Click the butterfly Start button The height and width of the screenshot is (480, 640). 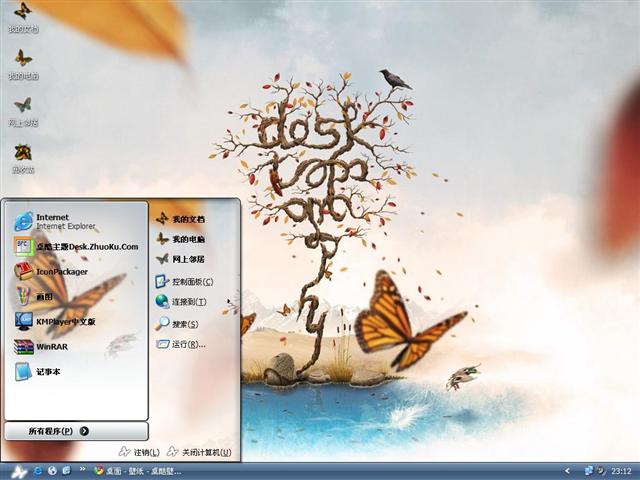click(18, 471)
